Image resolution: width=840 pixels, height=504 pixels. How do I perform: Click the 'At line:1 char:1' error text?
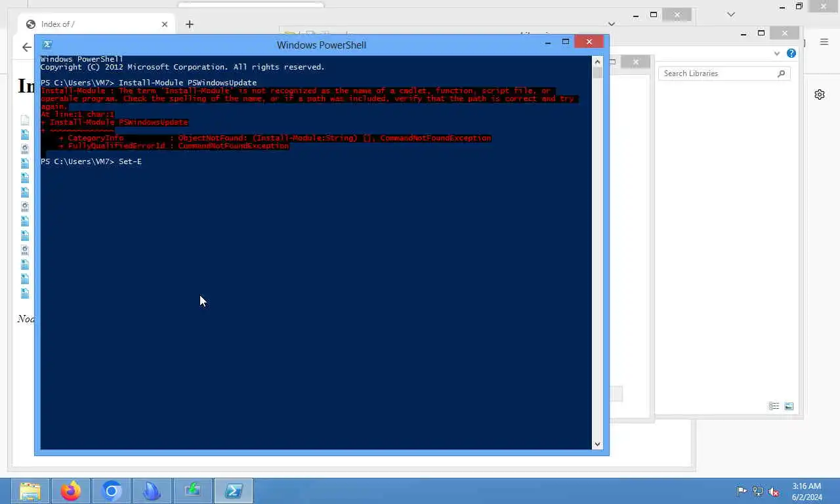click(77, 114)
